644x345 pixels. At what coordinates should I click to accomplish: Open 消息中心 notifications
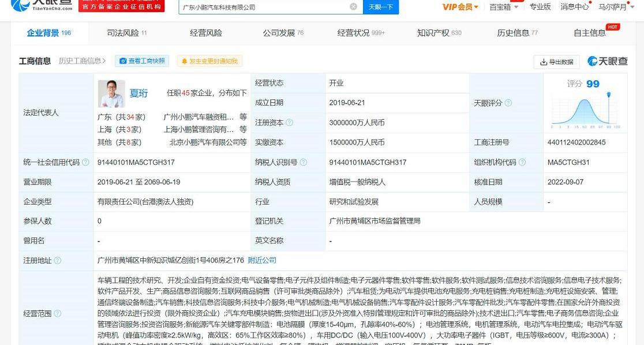coord(575,6)
